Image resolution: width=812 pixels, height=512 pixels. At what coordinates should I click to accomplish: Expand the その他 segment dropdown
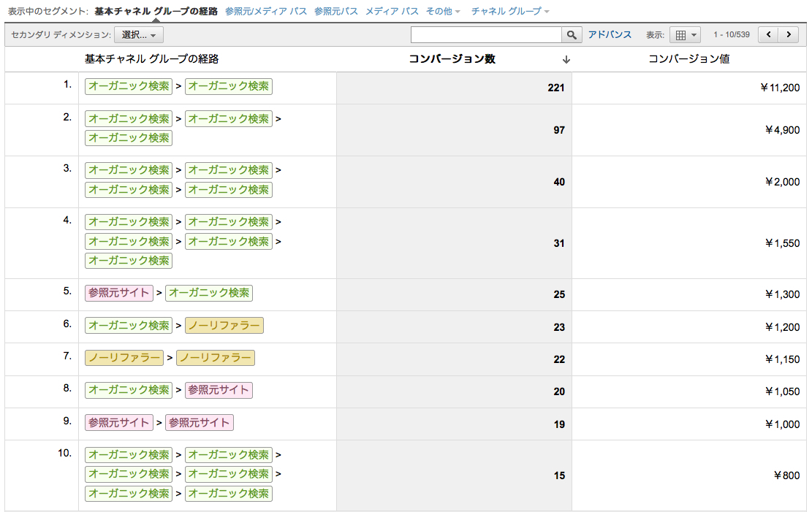pyautogui.click(x=443, y=11)
